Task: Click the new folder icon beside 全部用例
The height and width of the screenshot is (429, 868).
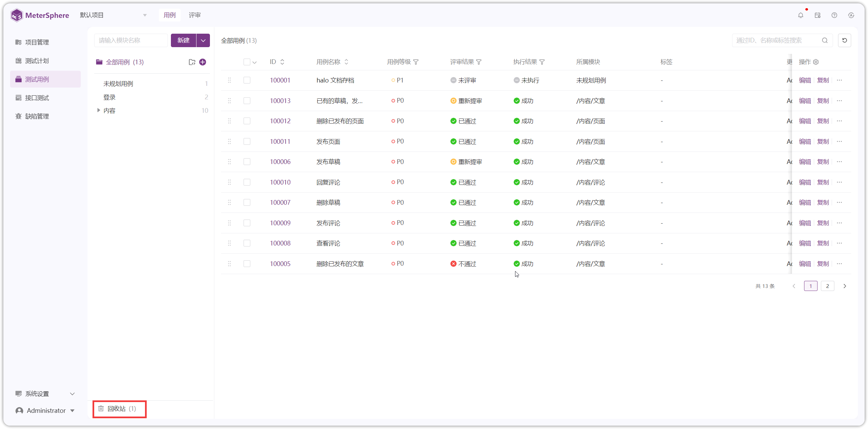Action: point(192,62)
